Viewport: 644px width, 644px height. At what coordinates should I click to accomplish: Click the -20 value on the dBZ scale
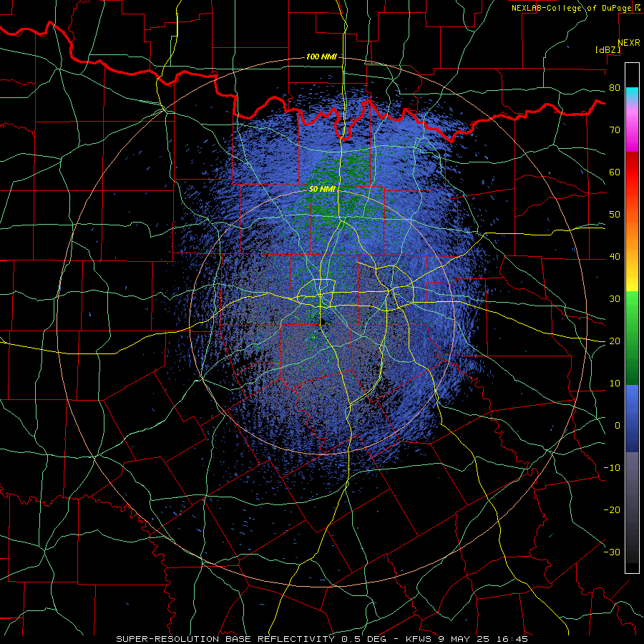tap(612, 510)
